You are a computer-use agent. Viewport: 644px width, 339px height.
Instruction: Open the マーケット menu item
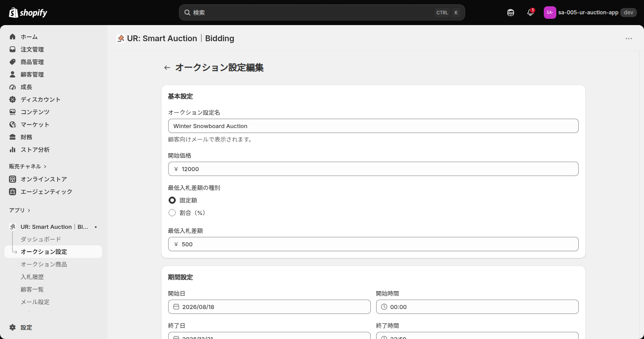coord(53,124)
